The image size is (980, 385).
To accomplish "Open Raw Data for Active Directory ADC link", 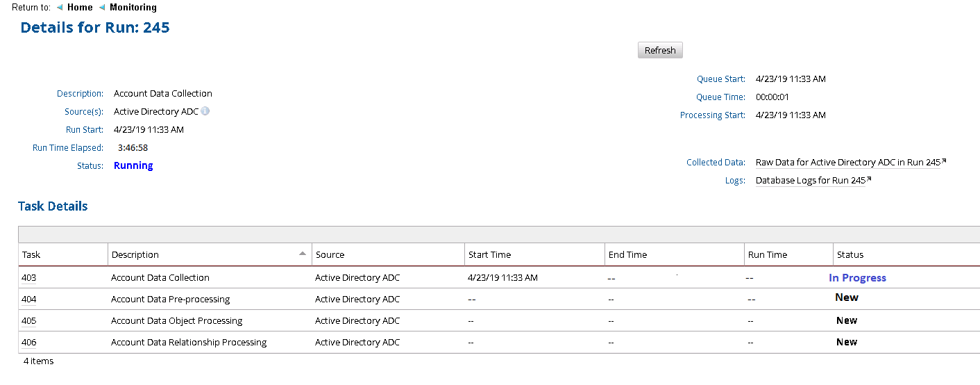I will (x=847, y=162).
